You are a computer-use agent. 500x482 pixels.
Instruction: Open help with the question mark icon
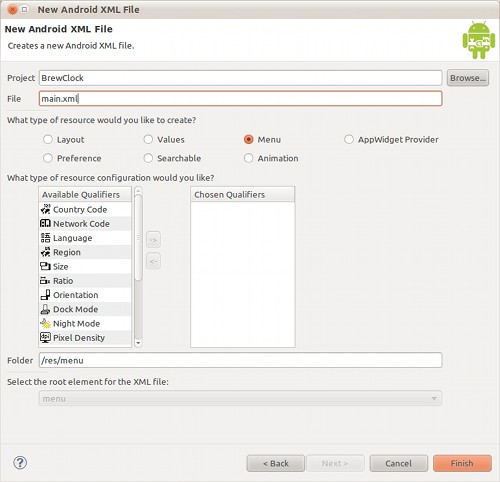(x=20, y=463)
